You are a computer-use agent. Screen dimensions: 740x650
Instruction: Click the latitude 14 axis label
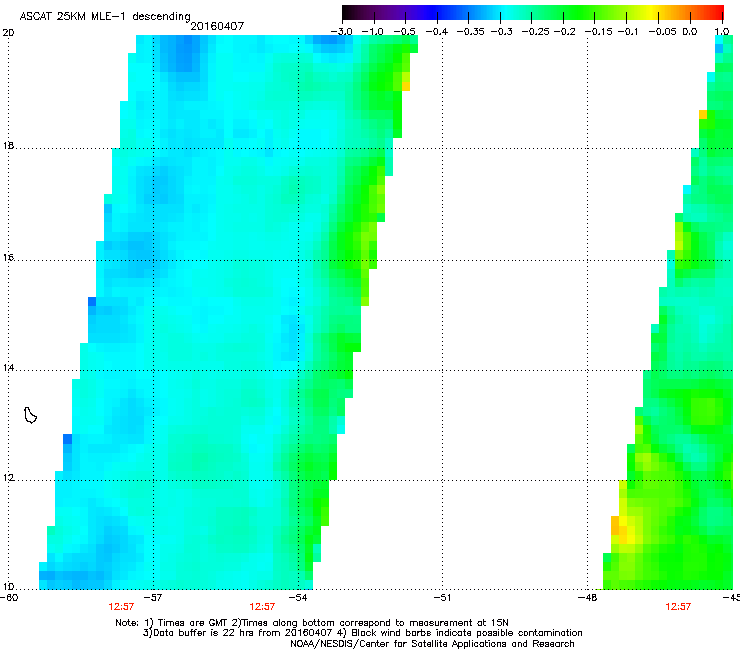8,368
